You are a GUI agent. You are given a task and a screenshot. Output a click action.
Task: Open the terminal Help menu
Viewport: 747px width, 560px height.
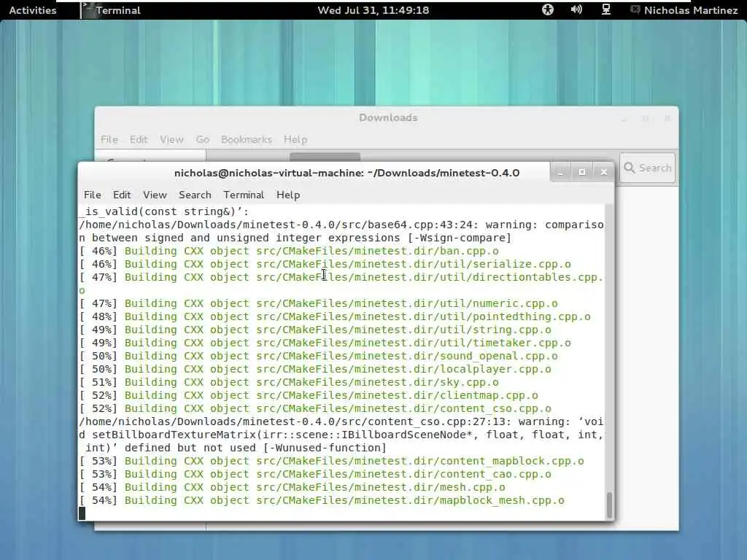(288, 195)
